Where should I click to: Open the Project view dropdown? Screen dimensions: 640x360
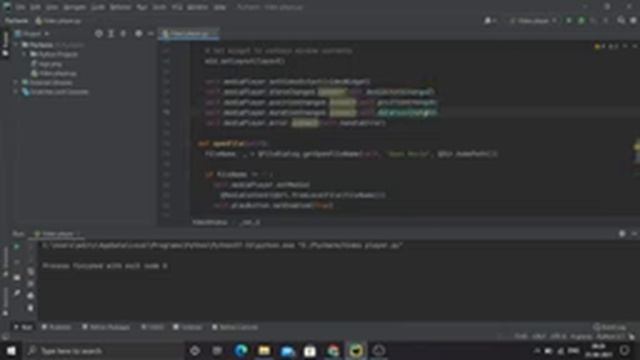[x=32, y=34]
